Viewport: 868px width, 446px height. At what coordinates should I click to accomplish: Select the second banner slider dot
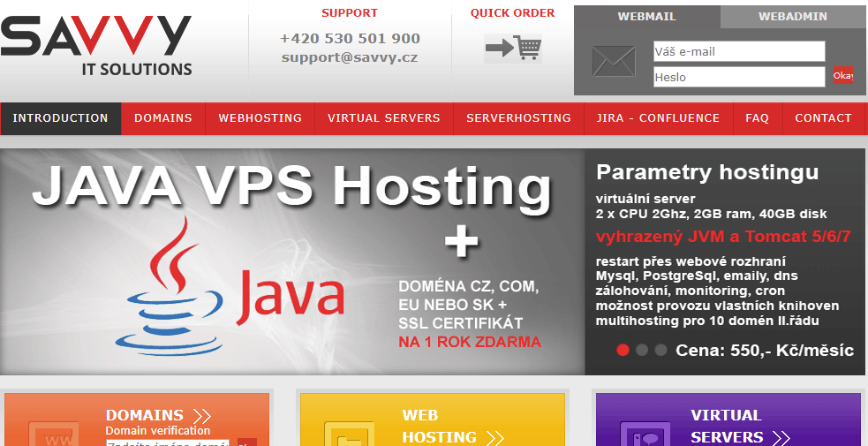tap(642, 350)
